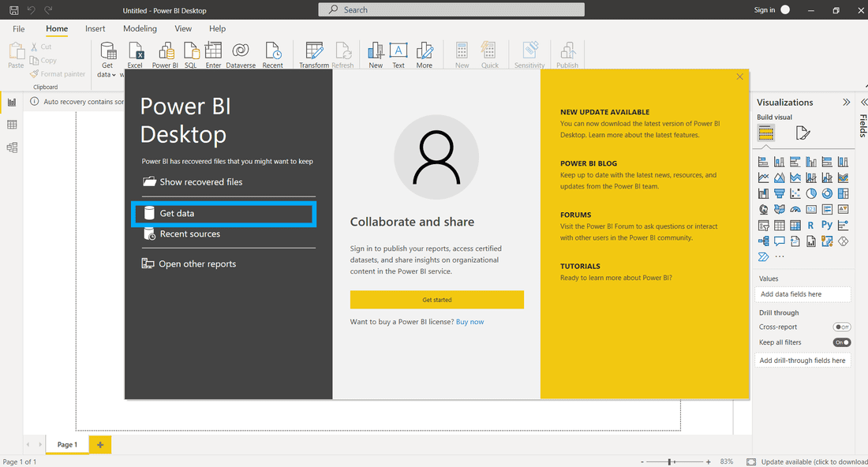Select the Page 1 tab
The image size is (868, 467).
point(68,444)
